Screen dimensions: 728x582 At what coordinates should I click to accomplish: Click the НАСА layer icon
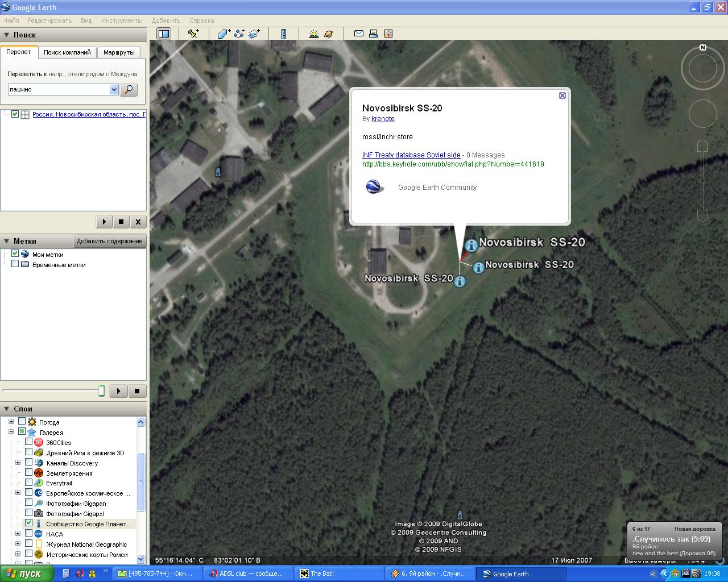39,534
